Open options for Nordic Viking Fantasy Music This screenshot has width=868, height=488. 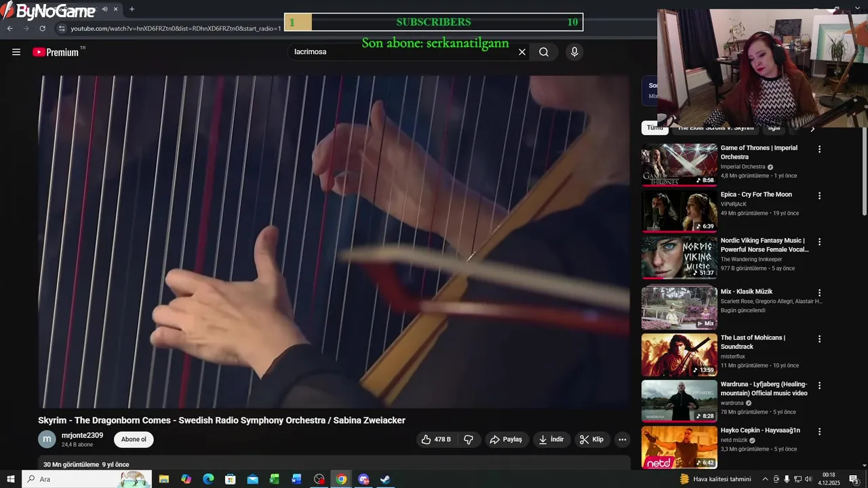819,241
